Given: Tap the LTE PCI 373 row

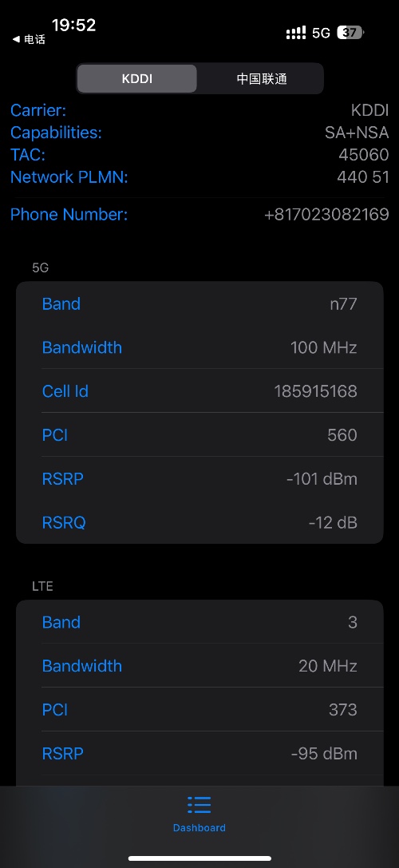Looking at the screenshot, I should 199,709.
